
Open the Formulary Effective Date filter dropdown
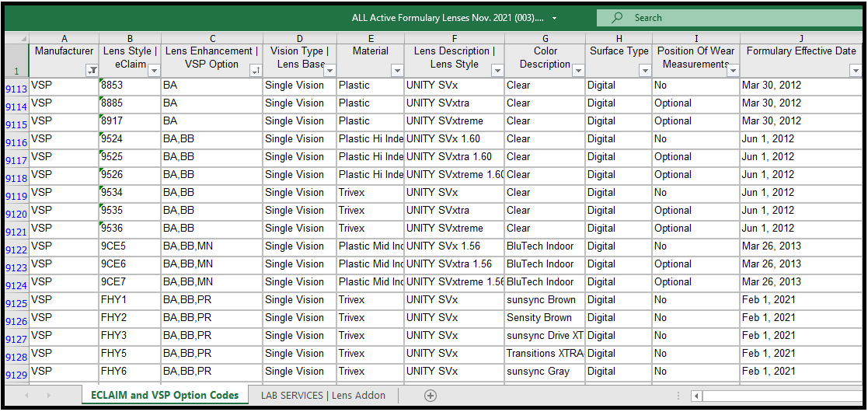click(856, 70)
